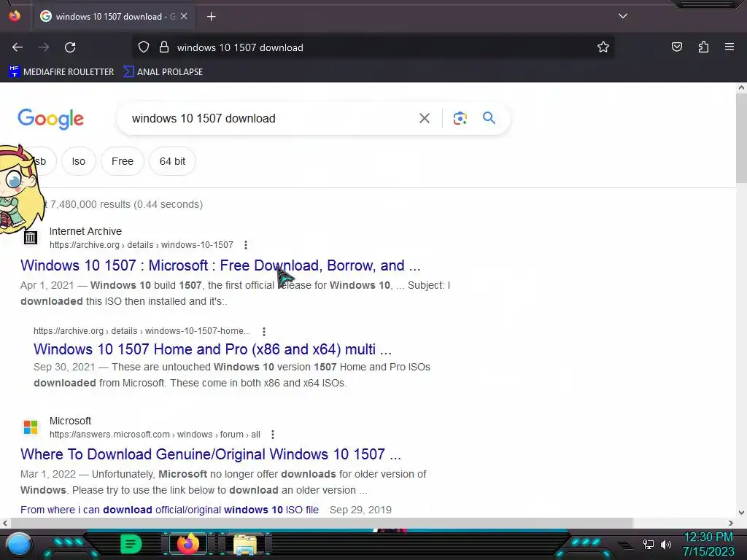
Task: Run the Google search magnifier
Action: tap(489, 118)
